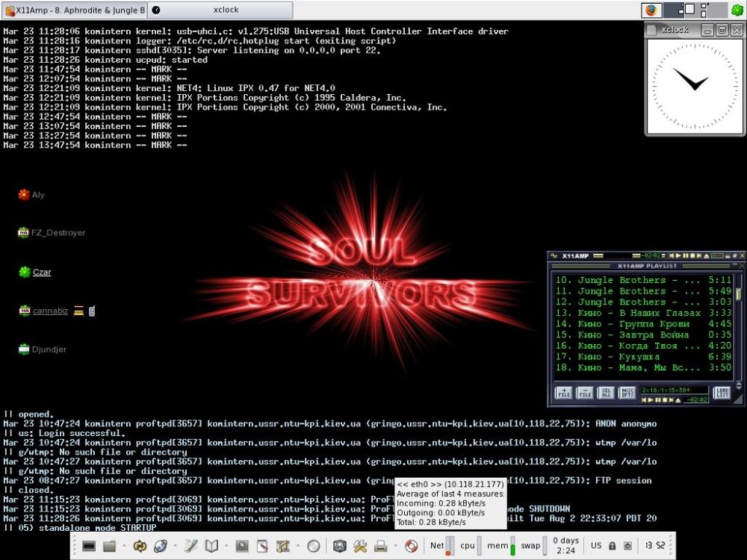Open the terminal launcher in the bottom panel

(x=89, y=546)
